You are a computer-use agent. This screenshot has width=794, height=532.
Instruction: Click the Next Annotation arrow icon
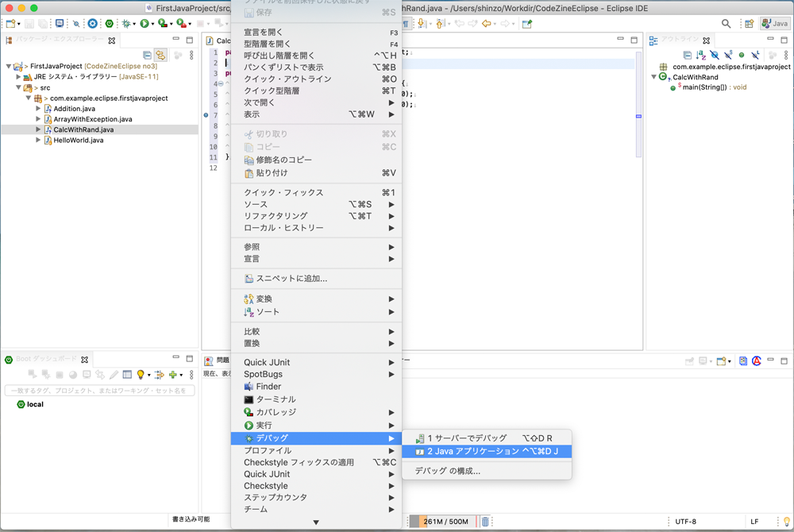pyautogui.click(x=422, y=23)
